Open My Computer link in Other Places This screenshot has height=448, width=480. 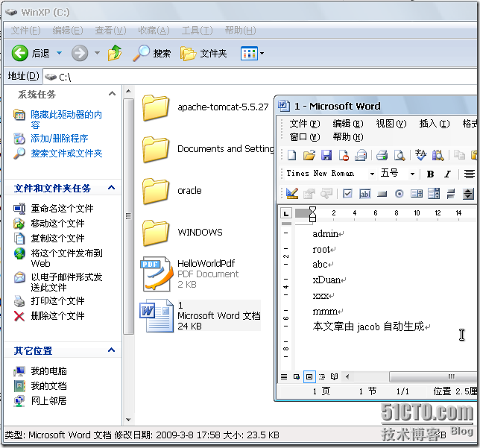click(48, 370)
